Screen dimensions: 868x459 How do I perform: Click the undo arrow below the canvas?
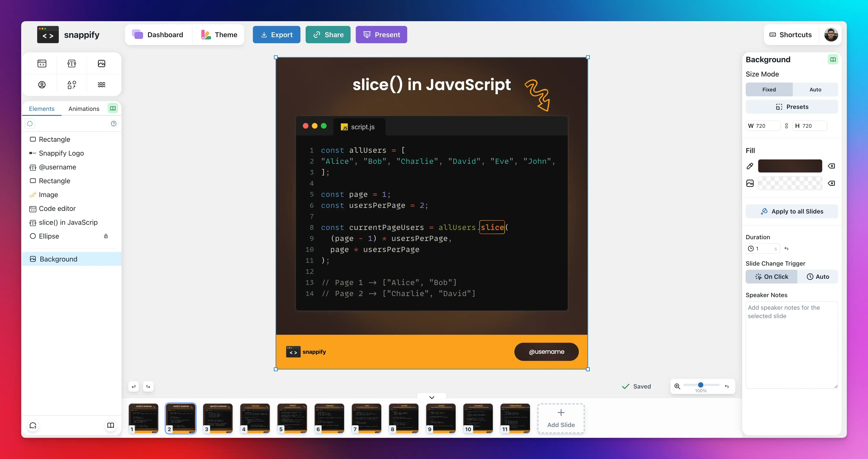[134, 386]
